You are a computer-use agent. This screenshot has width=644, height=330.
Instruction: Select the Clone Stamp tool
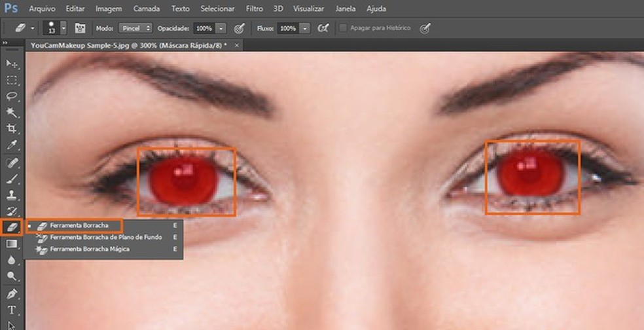pyautogui.click(x=12, y=195)
